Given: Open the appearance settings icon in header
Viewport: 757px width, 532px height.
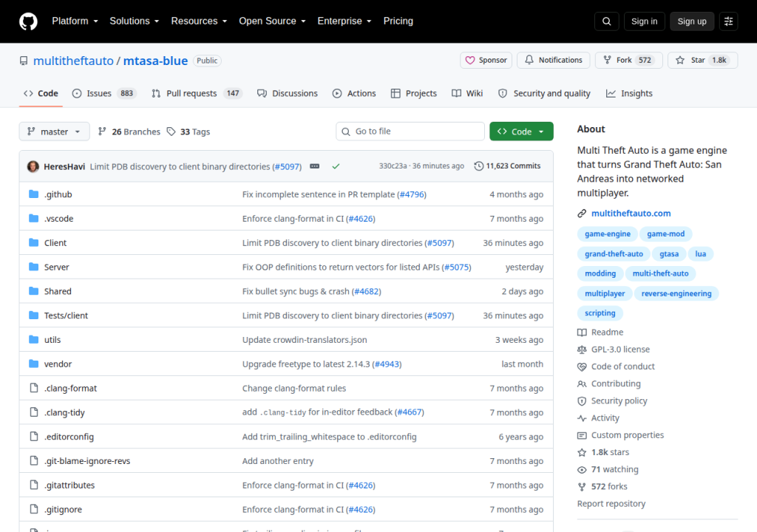Looking at the screenshot, I should point(728,21).
